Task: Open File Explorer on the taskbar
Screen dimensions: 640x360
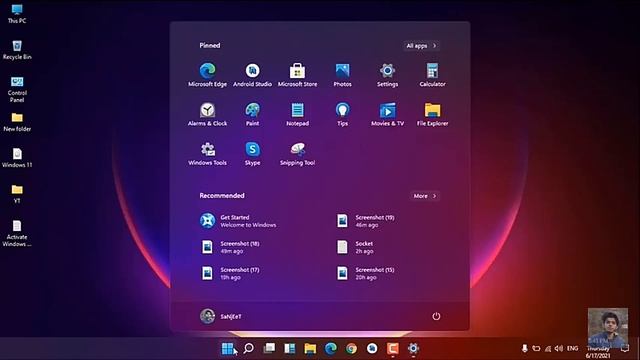Action: pyautogui.click(x=310, y=348)
